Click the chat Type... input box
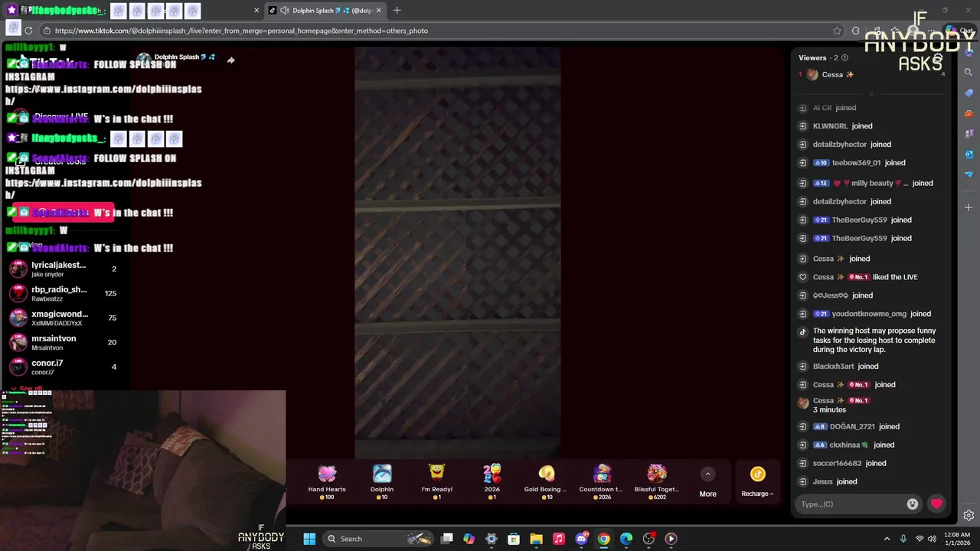The image size is (980, 551). pos(850,504)
